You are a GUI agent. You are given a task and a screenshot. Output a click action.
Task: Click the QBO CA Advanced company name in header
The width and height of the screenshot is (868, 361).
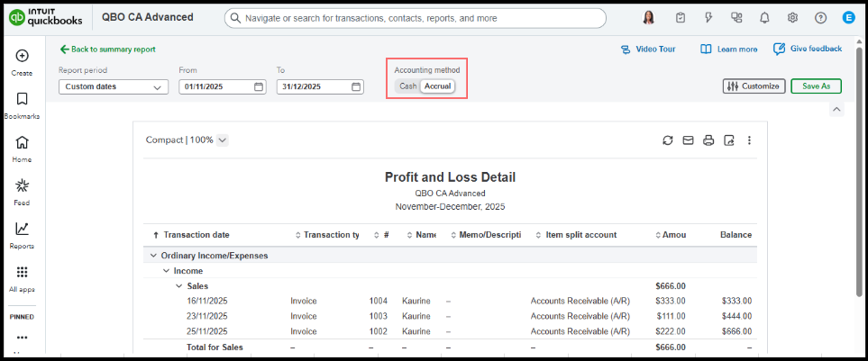147,17
